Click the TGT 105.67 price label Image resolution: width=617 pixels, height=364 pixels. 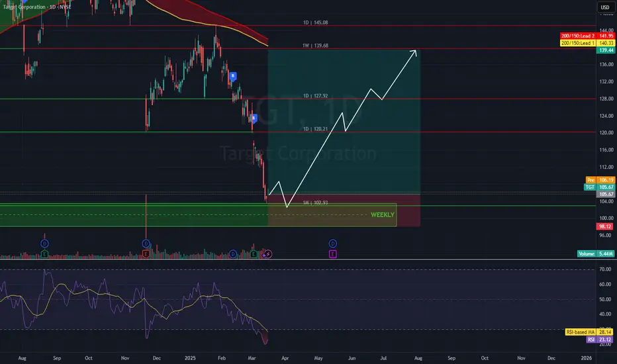pyautogui.click(x=600, y=187)
